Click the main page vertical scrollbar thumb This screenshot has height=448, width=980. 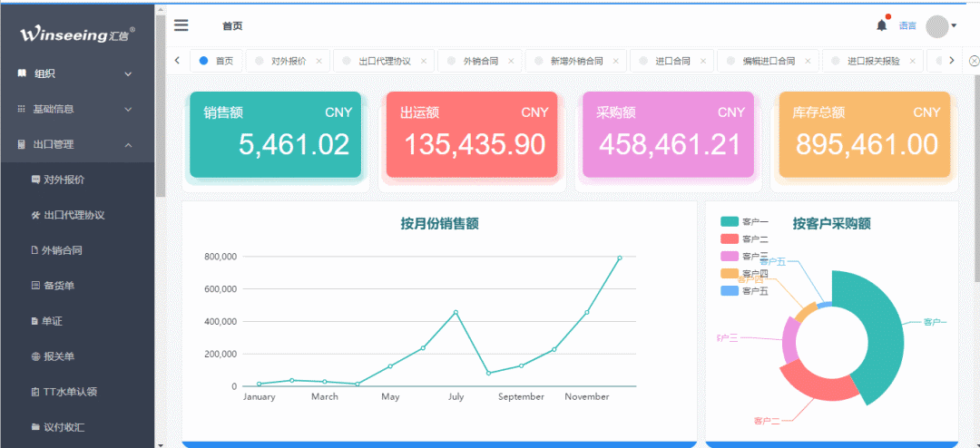click(x=976, y=178)
